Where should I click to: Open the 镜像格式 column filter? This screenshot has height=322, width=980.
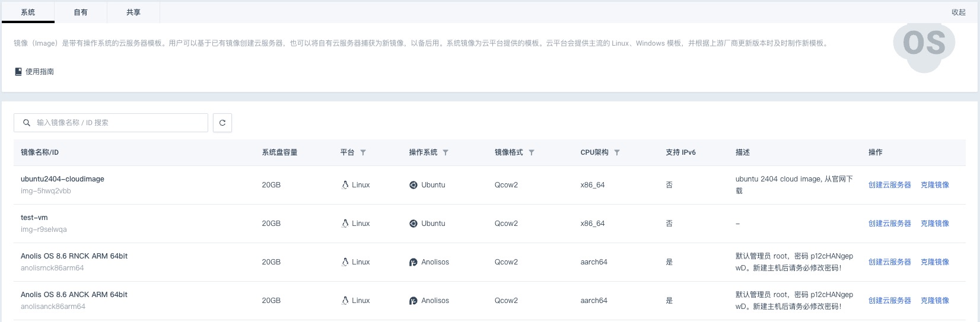pos(532,152)
